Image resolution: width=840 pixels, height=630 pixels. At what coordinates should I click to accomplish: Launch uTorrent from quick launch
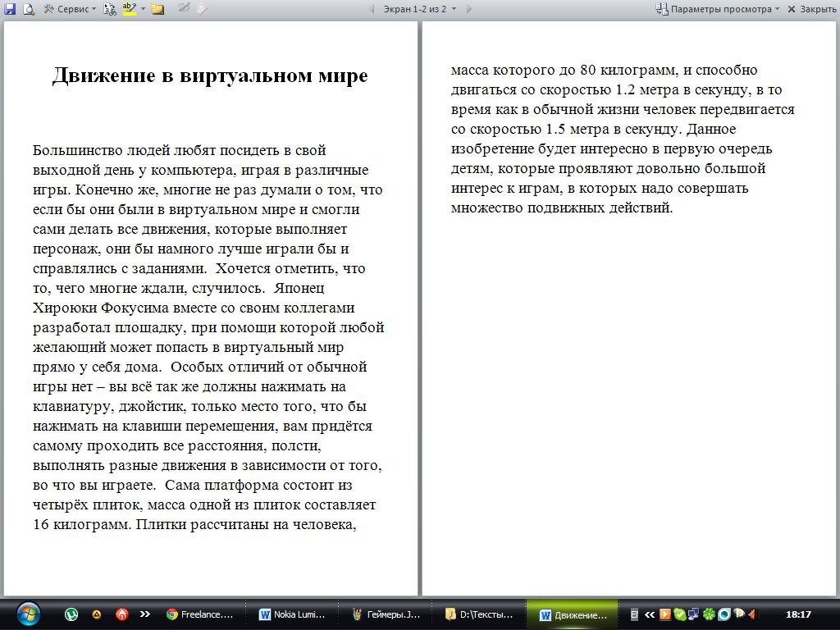[71, 614]
